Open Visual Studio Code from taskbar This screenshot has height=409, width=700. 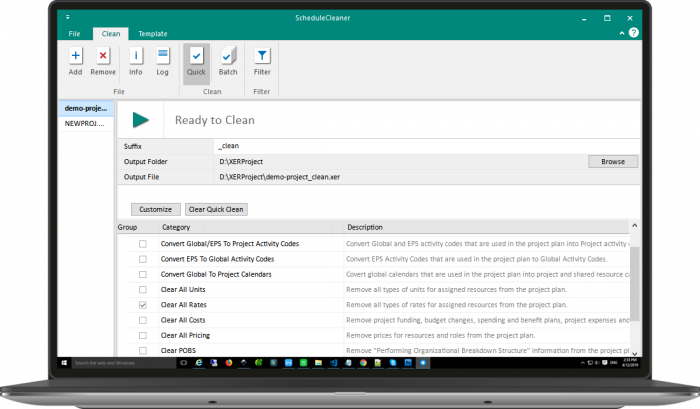(x=333, y=363)
